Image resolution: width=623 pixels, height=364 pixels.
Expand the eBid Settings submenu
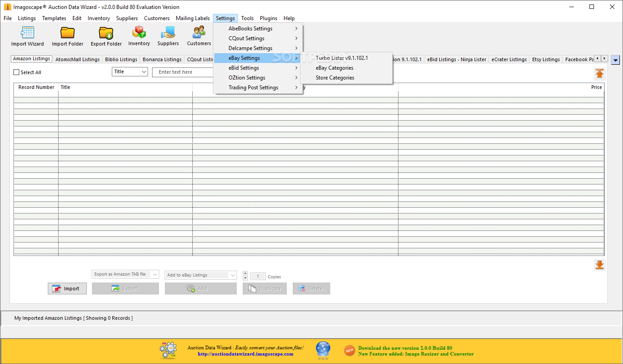[259, 68]
